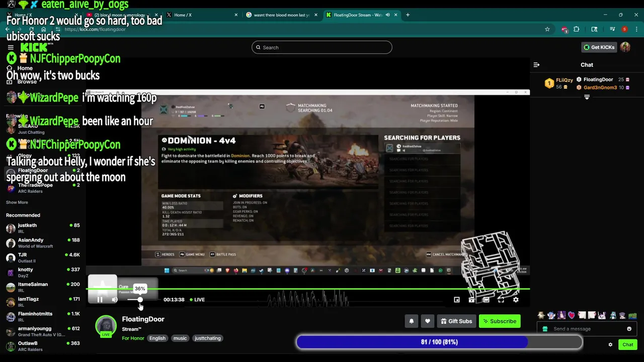Open Chrome profile S avatar
The height and width of the screenshot is (362, 644).
[x=624, y=29]
